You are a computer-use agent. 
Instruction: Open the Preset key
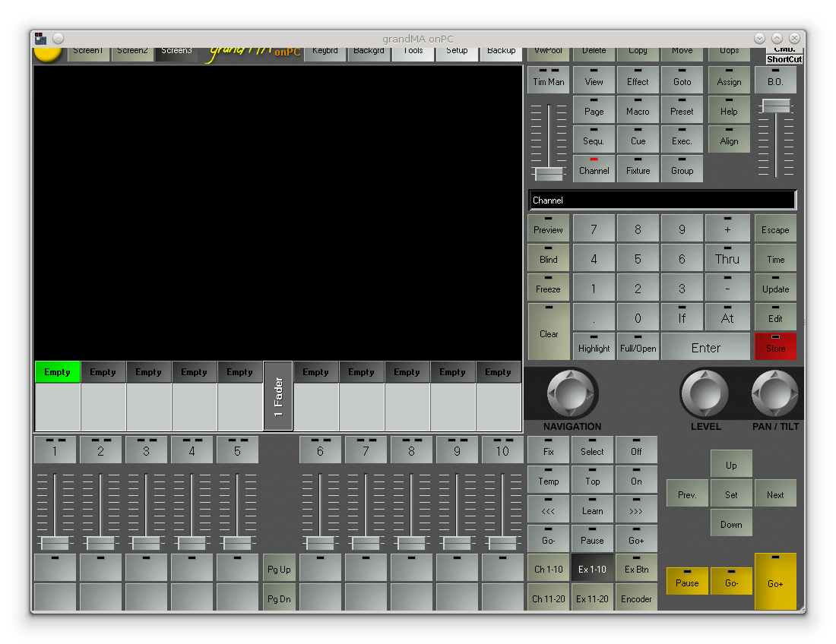tap(682, 109)
